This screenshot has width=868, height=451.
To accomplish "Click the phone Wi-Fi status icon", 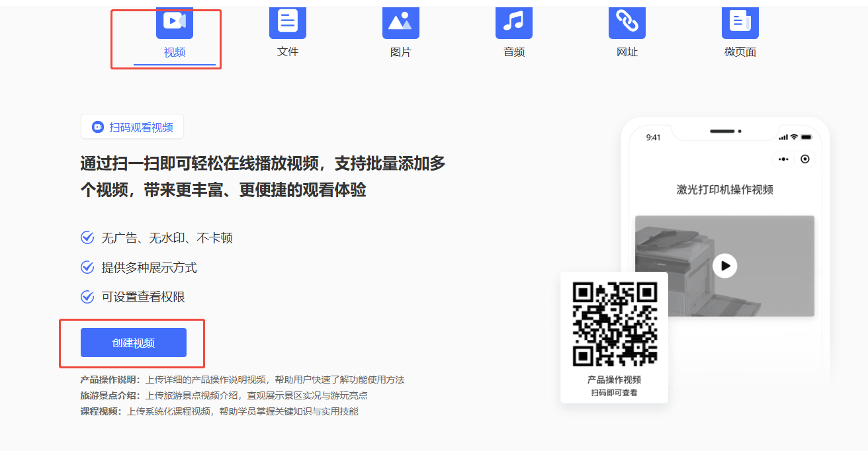I will coord(794,137).
